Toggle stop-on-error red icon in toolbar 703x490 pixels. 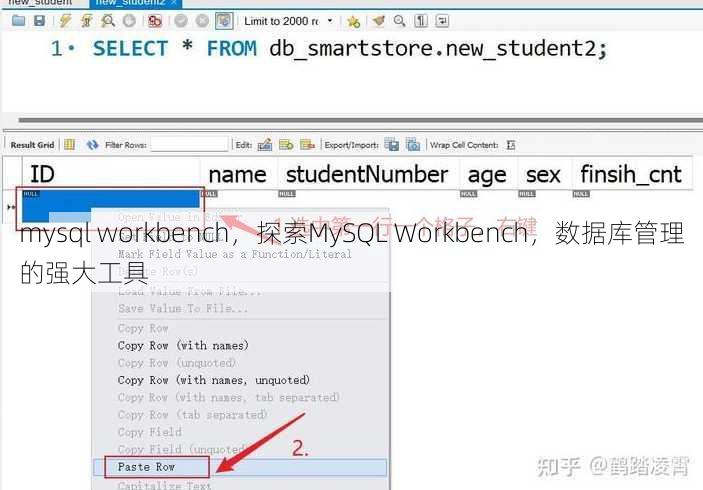[155, 21]
